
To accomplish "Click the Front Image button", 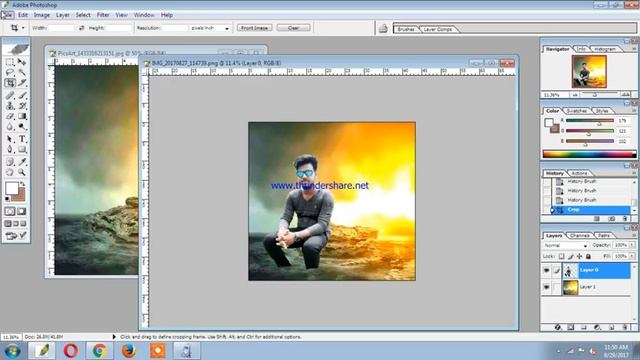I will coord(254,28).
